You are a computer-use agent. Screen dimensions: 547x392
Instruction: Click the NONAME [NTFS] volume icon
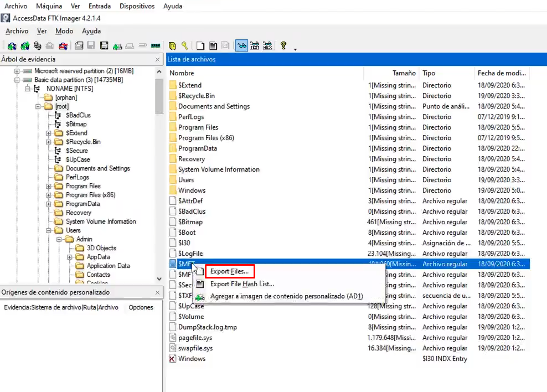click(37, 89)
